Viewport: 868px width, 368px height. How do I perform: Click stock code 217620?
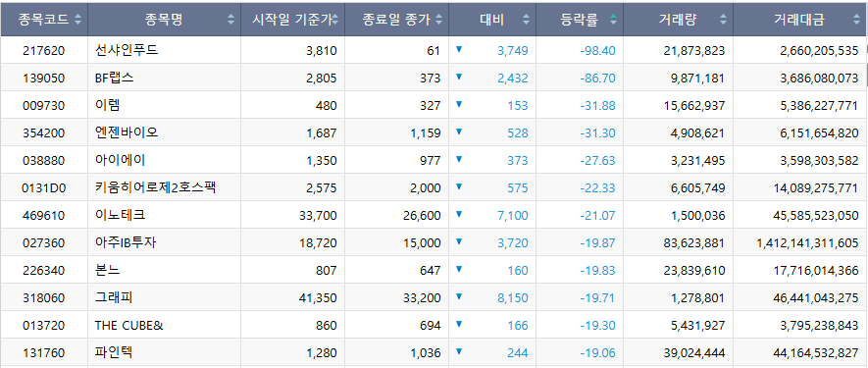(44, 51)
